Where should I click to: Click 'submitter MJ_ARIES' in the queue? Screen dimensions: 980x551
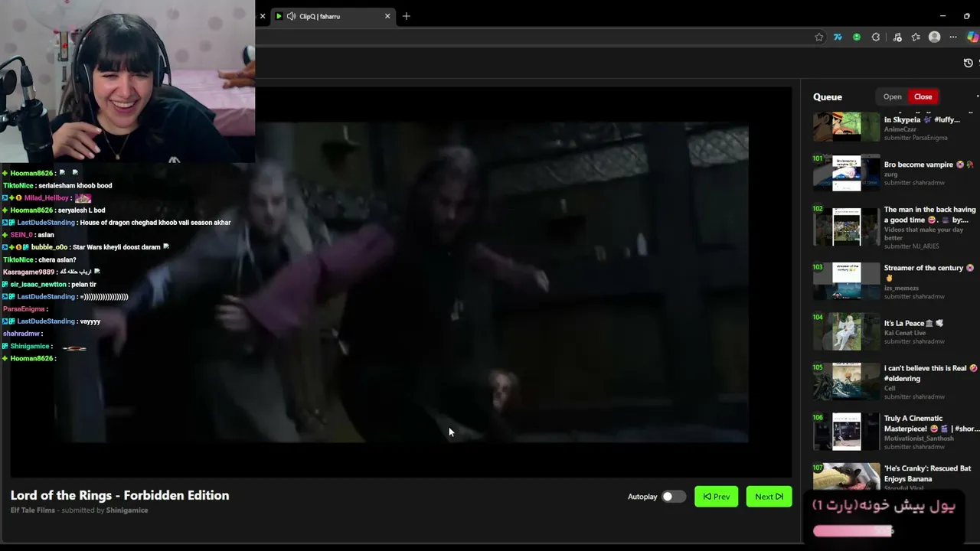[911, 246]
